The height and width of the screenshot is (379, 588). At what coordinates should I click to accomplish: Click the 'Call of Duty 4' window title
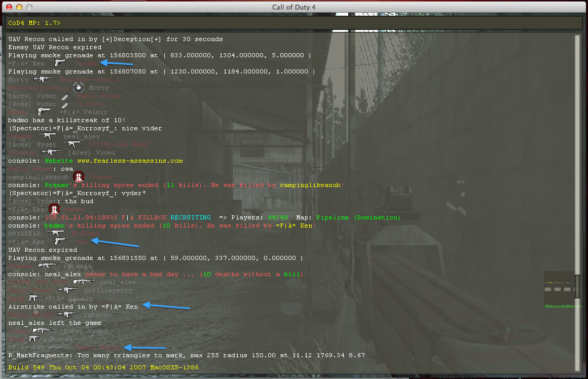293,7
